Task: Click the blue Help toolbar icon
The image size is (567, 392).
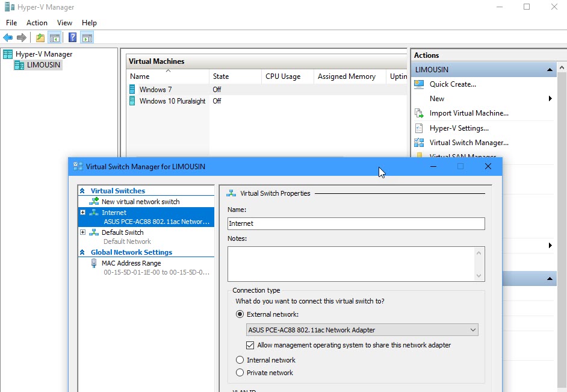Action: (72, 38)
